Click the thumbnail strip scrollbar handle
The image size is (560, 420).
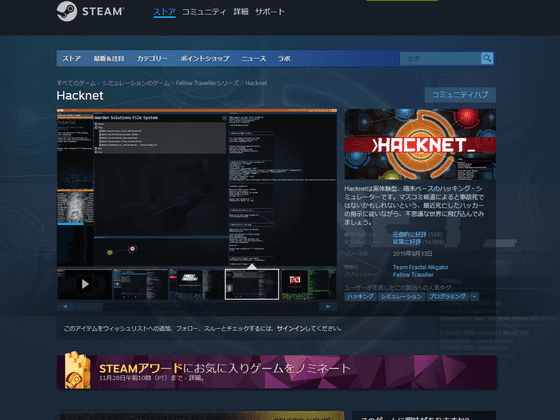(x=89, y=306)
